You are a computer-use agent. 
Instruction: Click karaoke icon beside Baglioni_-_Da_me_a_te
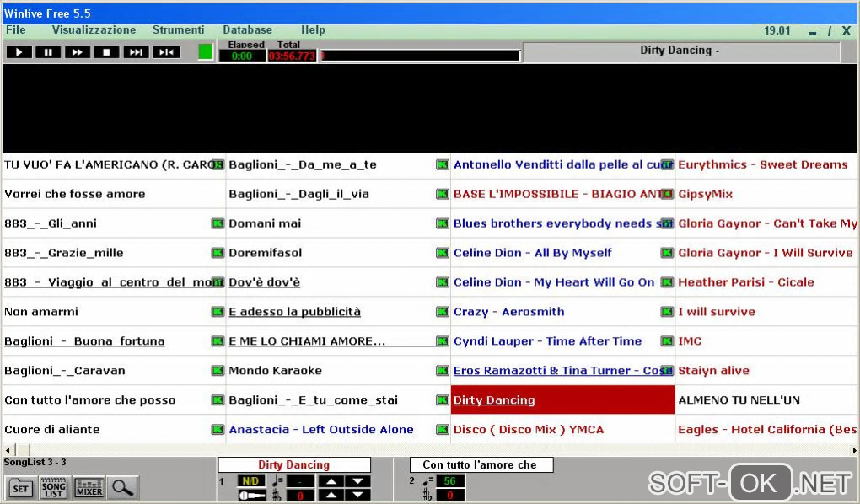[x=442, y=164]
